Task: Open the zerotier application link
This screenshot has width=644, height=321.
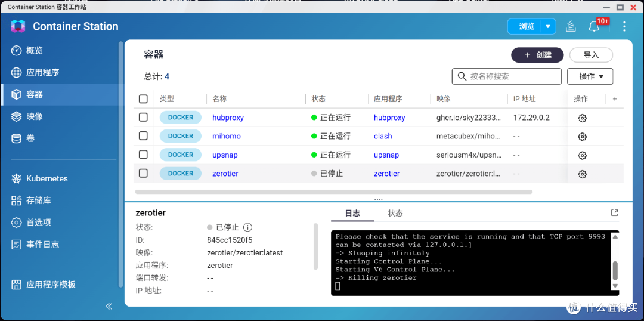Action: tap(386, 174)
